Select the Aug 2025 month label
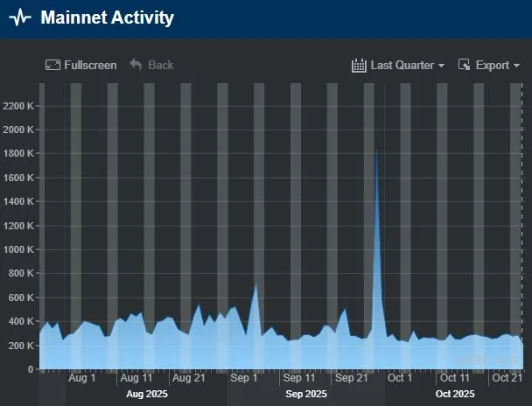This screenshot has height=406, width=532. tap(146, 394)
